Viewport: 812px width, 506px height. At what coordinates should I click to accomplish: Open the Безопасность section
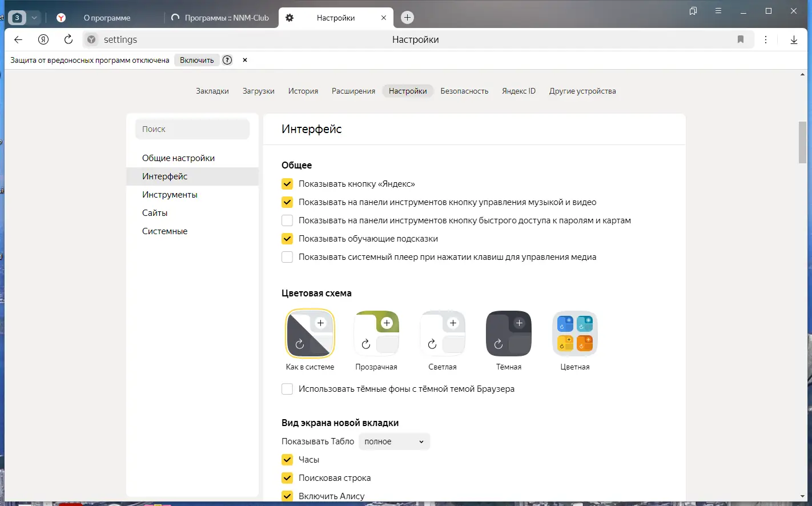tap(464, 91)
